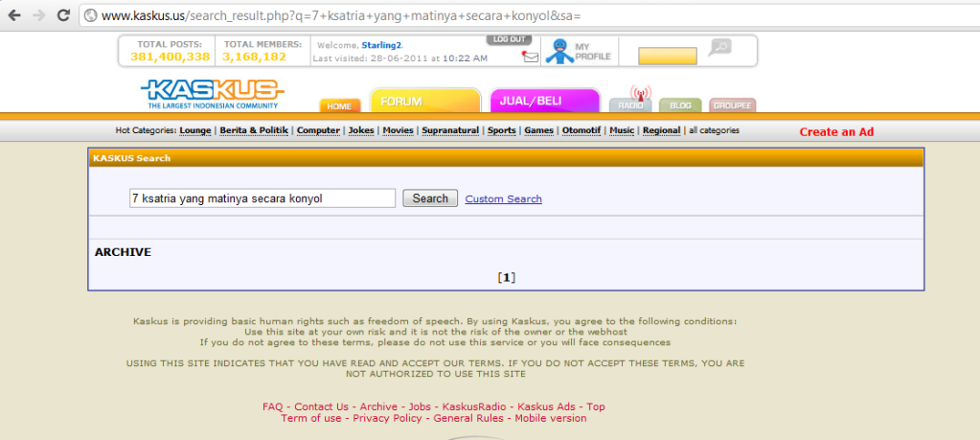Click the blue MY PROFILE avatar icon
Screen dimensions: 980x440
click(x=559, y=51)
